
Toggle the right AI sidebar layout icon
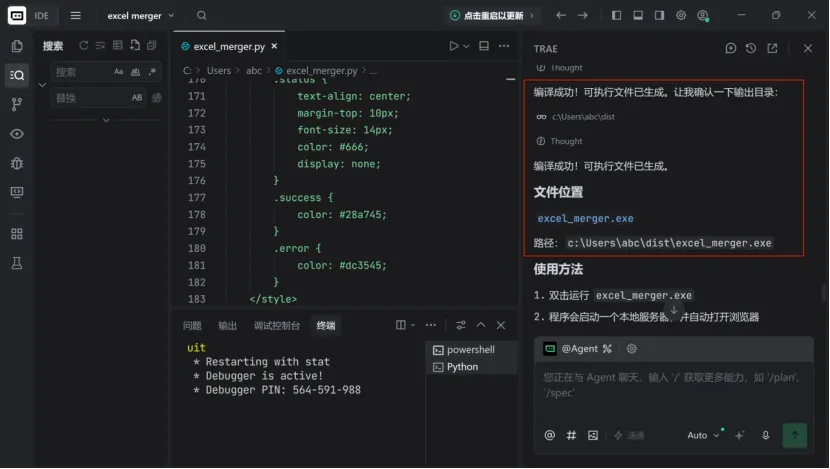point(660,15)
